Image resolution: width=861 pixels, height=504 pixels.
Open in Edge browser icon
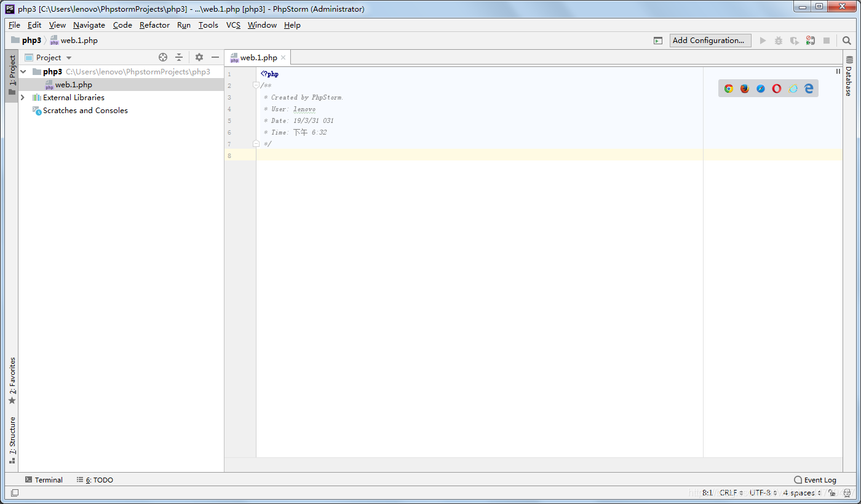coord(809,89)
